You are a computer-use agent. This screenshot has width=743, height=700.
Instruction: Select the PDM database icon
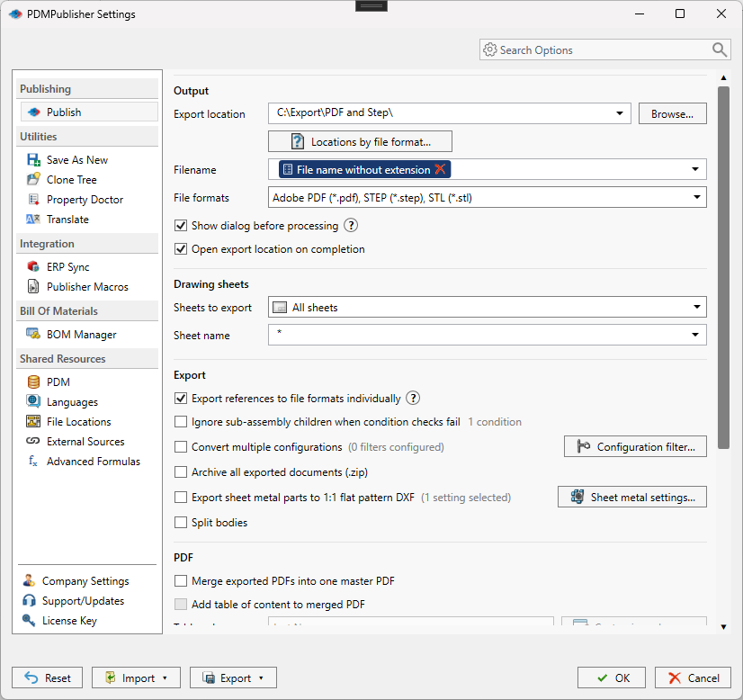(33, 382)
